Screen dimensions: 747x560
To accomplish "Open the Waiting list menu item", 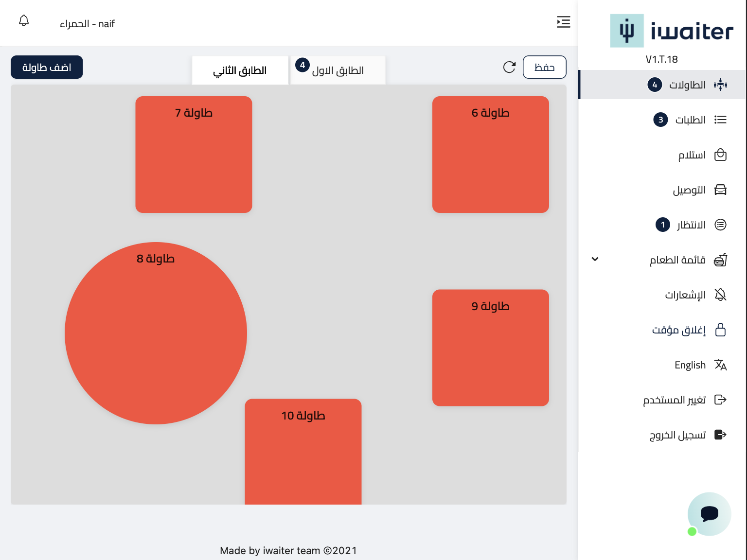I will point(691,225).
